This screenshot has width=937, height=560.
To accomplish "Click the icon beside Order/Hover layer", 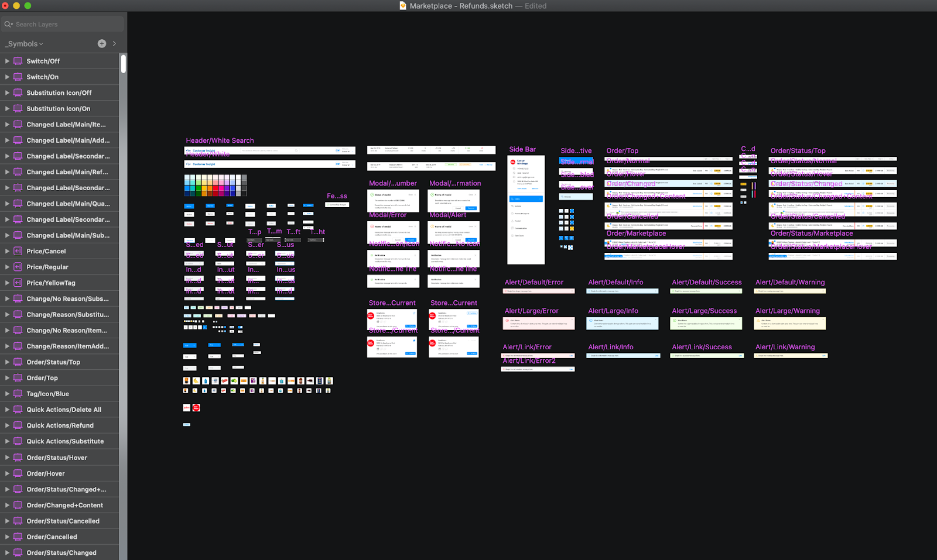I will (18, 473).
